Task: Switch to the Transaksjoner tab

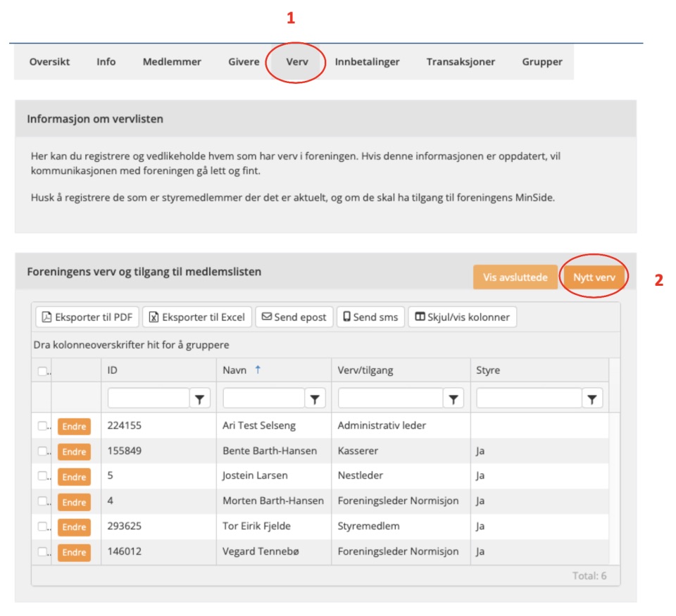Action: [461, 62]
